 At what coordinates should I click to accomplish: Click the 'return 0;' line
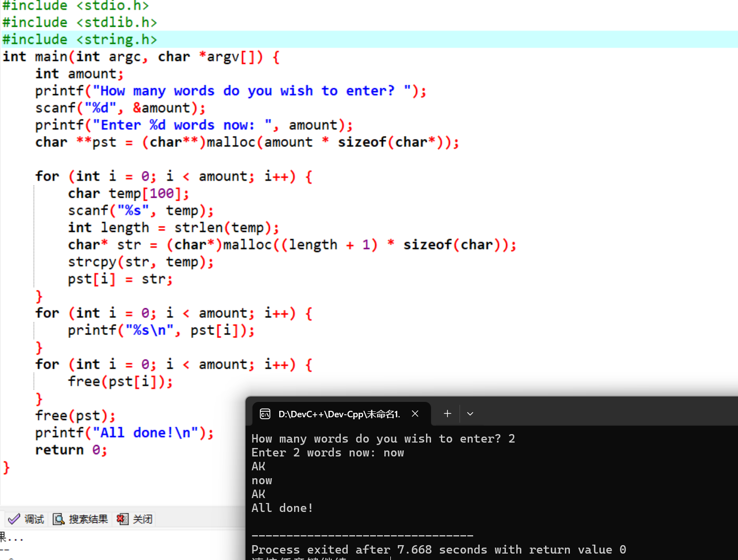point(71,450)
